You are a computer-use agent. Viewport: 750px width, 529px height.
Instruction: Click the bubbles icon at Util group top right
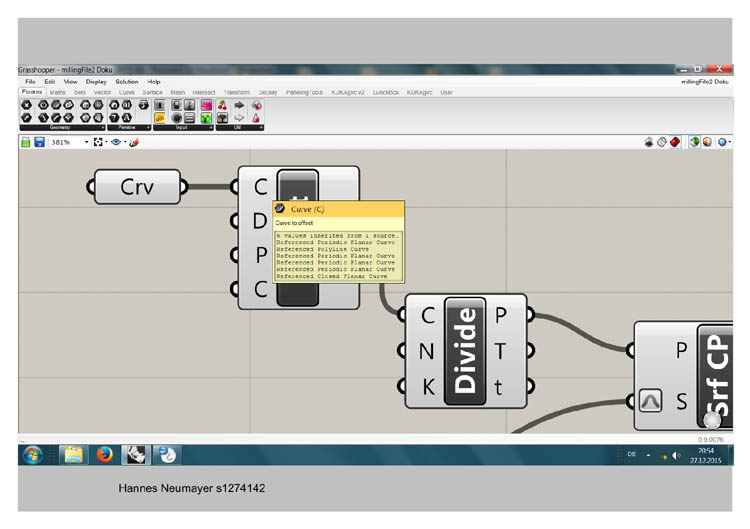(x=256, y=105)
